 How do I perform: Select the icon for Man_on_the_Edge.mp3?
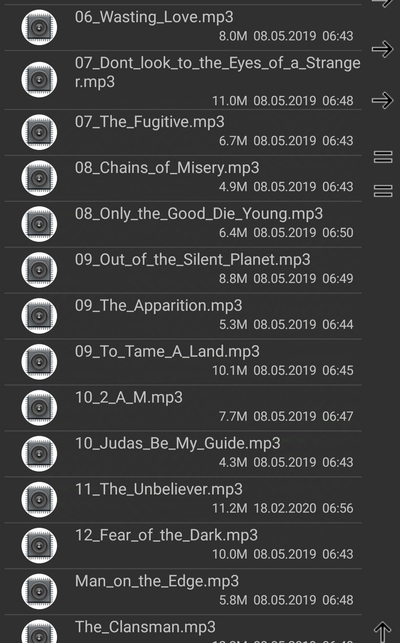39,591
